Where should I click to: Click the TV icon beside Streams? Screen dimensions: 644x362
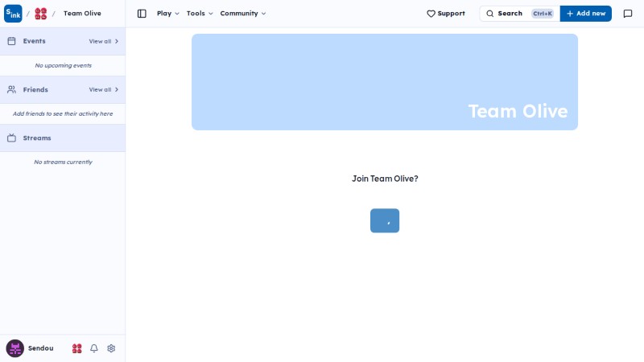11,138
